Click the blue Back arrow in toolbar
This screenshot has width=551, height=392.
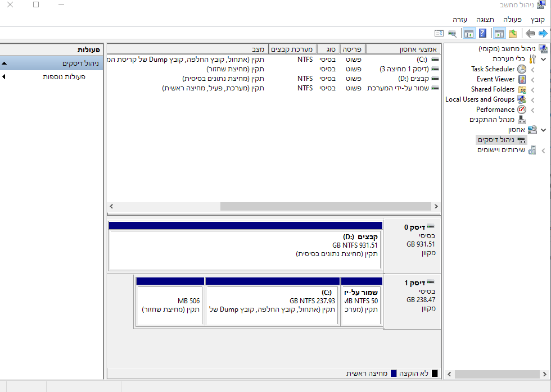tap(543, 34)
